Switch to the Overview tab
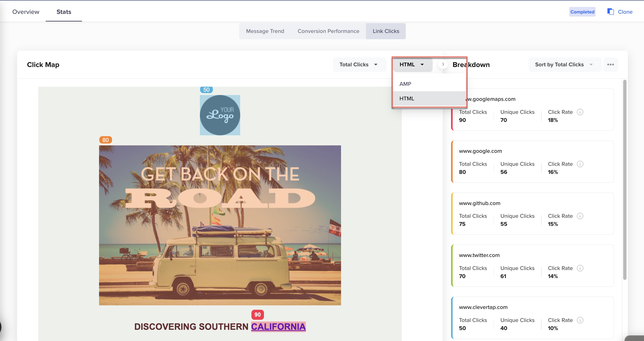The image size is (644, 341). pos(26,12)
